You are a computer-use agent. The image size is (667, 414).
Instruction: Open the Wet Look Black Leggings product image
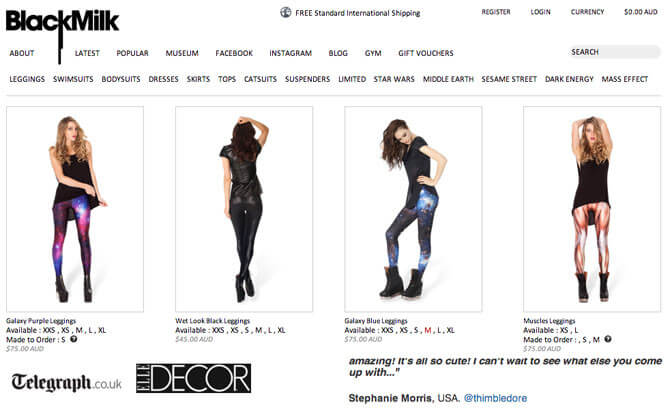click(x=244, y=209)
